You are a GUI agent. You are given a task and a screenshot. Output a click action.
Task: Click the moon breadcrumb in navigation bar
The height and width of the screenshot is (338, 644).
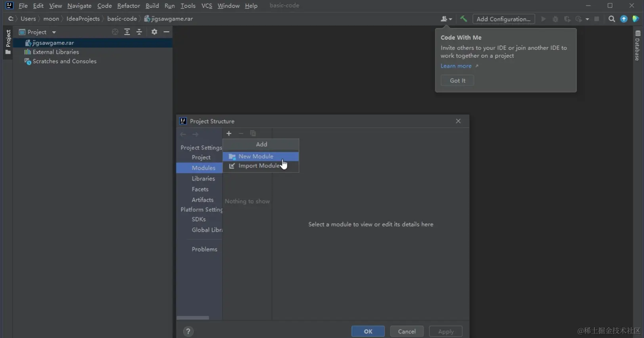pos(51,19)
